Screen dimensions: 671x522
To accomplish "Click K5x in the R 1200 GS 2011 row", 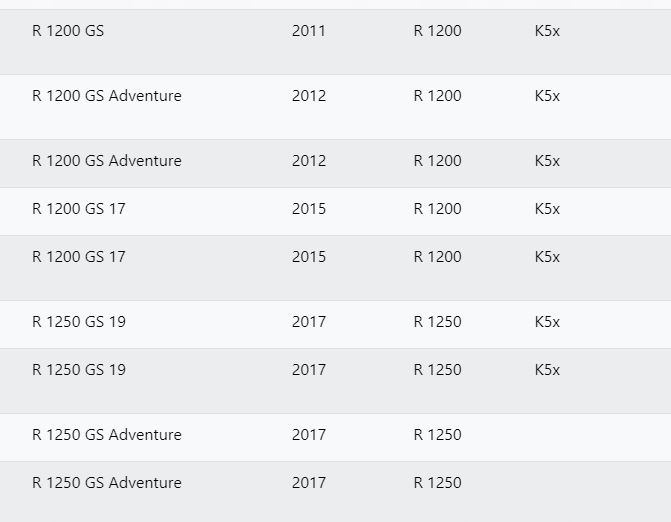I will click(547, 31).
